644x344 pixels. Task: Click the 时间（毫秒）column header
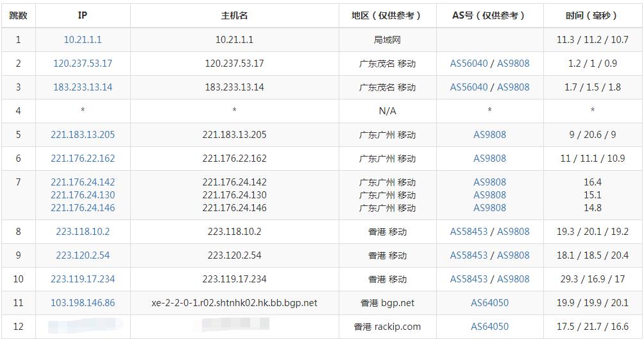click(x=592, y=15)
